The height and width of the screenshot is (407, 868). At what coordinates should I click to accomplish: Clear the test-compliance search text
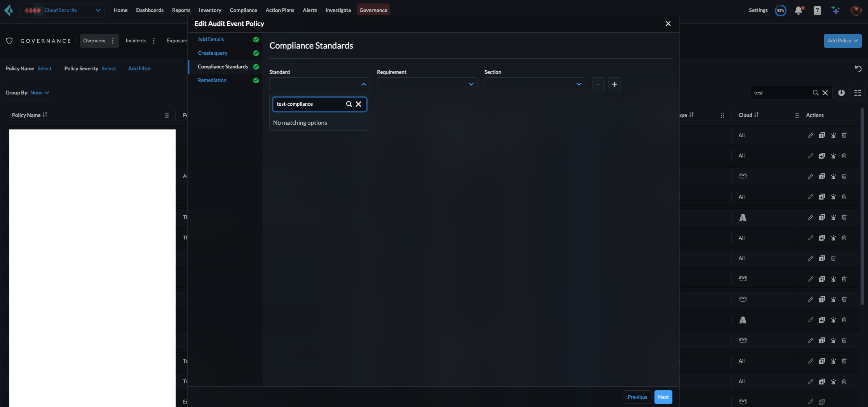tap(359, 104)
